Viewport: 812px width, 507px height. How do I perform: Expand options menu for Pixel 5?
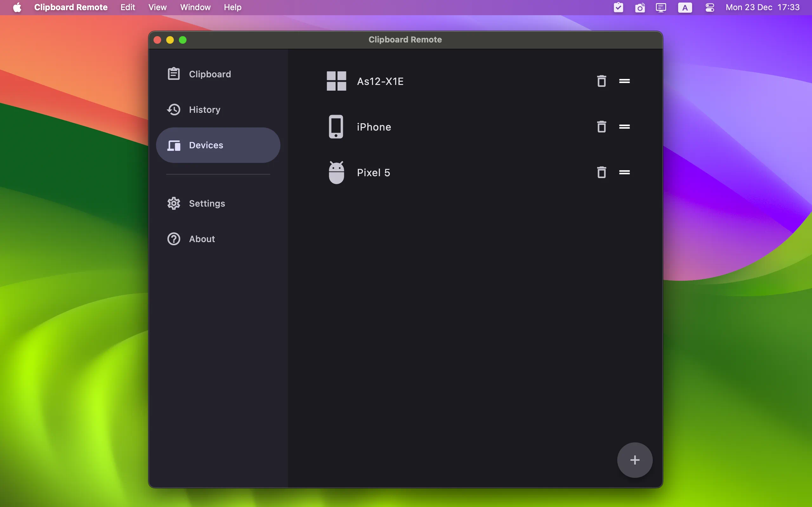point(624,172)
